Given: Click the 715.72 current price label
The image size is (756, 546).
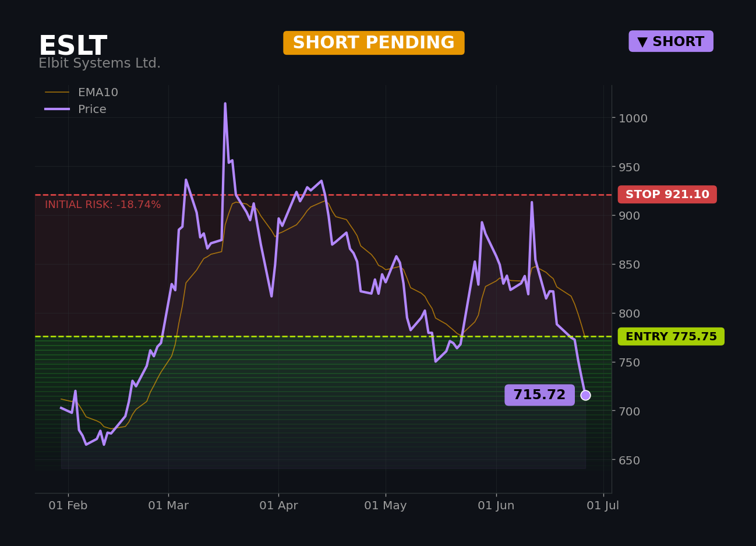Looking at the screenshot, I should point(539,395).
